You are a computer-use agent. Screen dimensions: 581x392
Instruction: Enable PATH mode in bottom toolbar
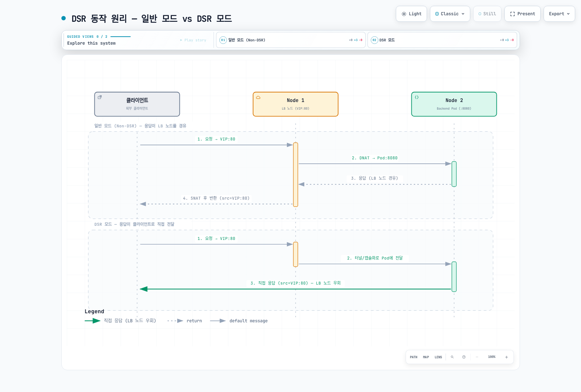point(414,357)
